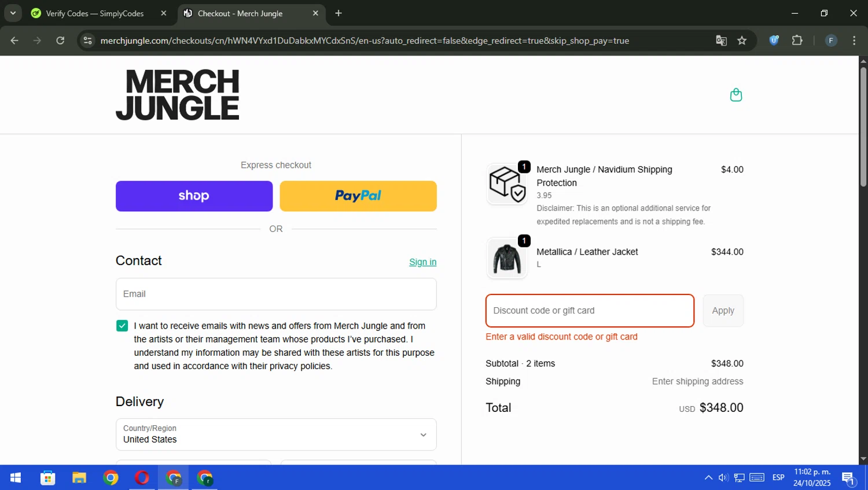This screenshot has height=490, width=868.
Task: Open a new browser tab
Action: click(x=339, y=13)
